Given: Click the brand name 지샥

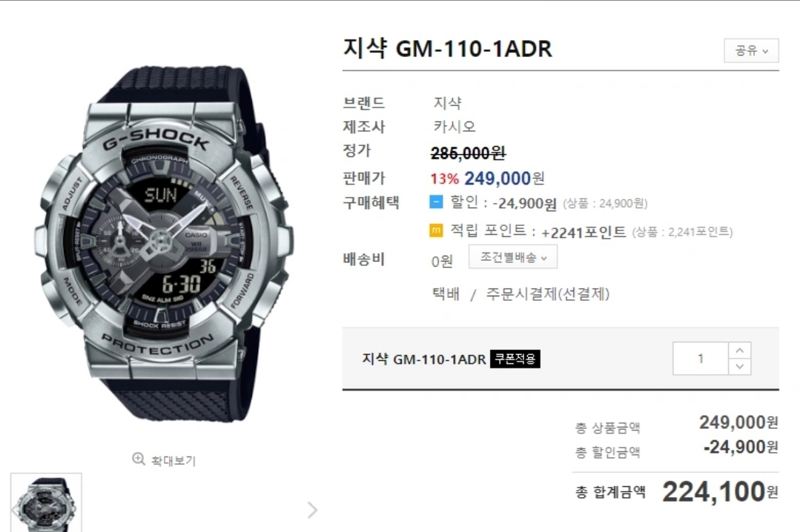Looking at the screenshot, I should (447, 103).
